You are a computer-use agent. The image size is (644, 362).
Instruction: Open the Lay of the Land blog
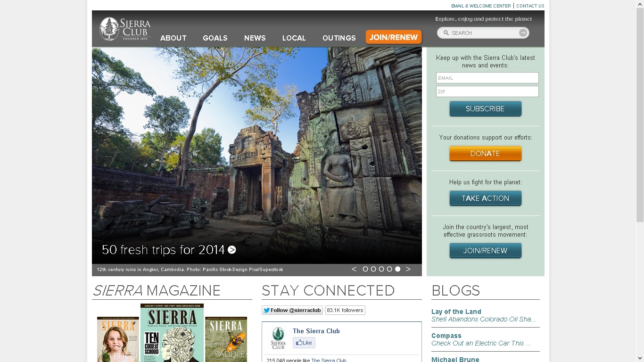[456, 312]
